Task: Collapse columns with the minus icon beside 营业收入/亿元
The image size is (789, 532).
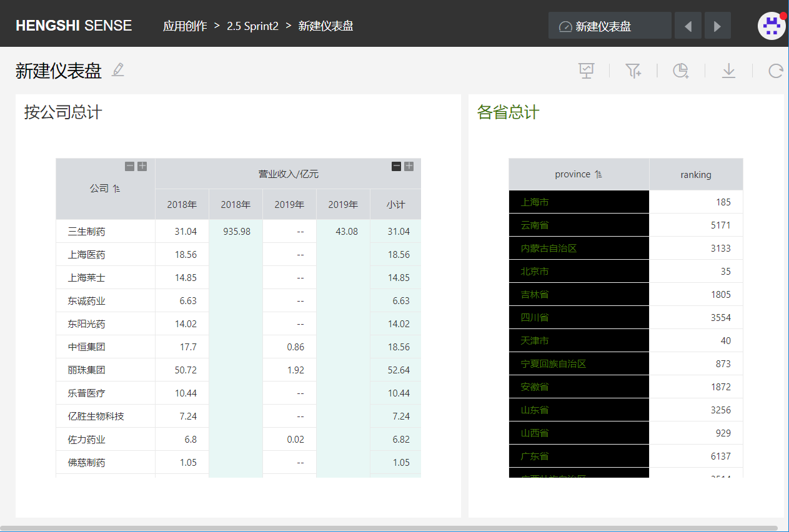Action: [x=397, y=166]
